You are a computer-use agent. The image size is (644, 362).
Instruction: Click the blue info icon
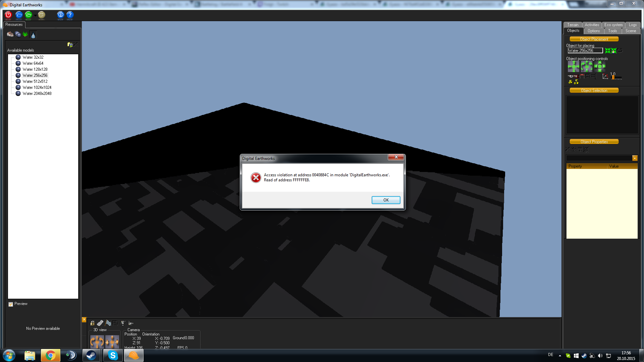click(x=60, y=15)
